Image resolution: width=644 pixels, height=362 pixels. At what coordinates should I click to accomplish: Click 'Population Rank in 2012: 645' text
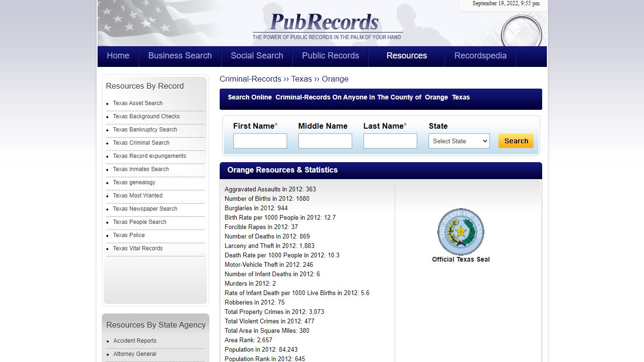point(264,359)
